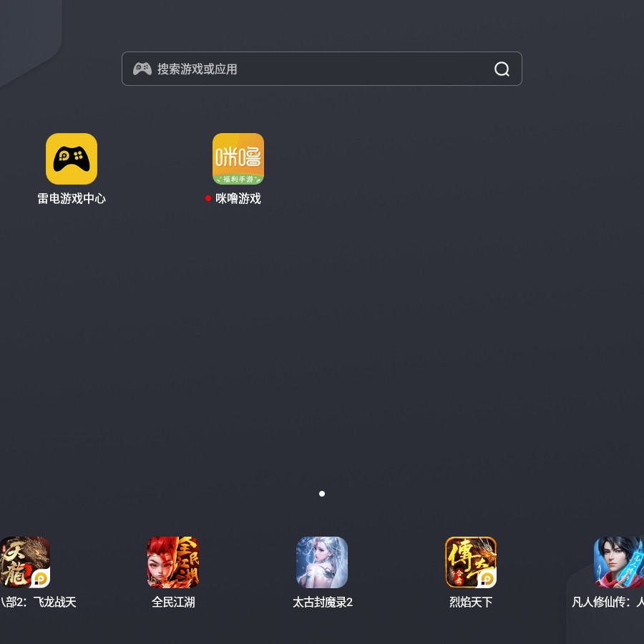
Task: Open the 凡人修仙传 game icon
Action: point(619,562)
